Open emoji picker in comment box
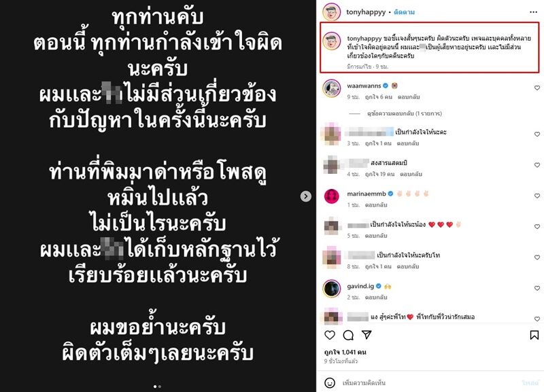Screen dimensions: 544x392 [x=330, y=382]
